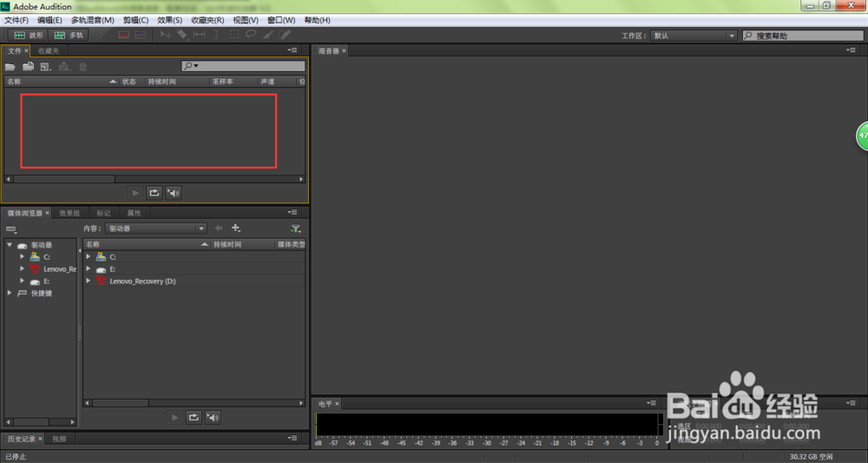The height and width of the screenshot is (463, 868).
Task: Open 文件(F) menu
Action: [16, 20]
